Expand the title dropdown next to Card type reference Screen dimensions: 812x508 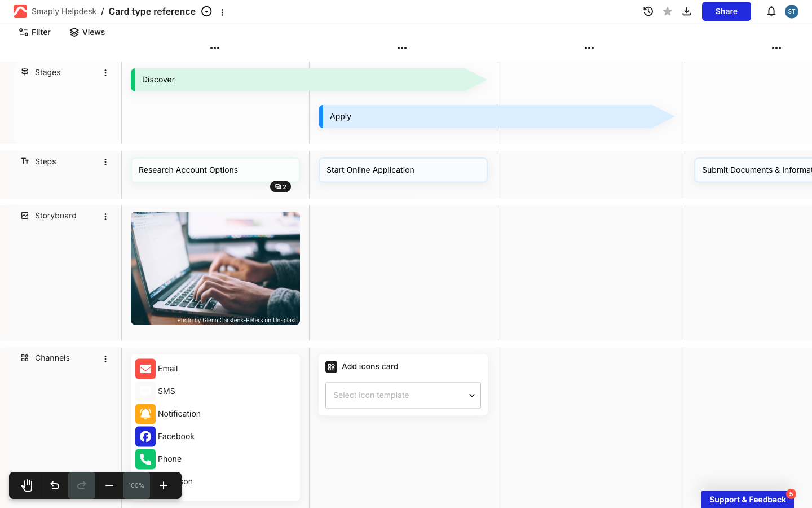pyautogui.click(x=207, y=11)
